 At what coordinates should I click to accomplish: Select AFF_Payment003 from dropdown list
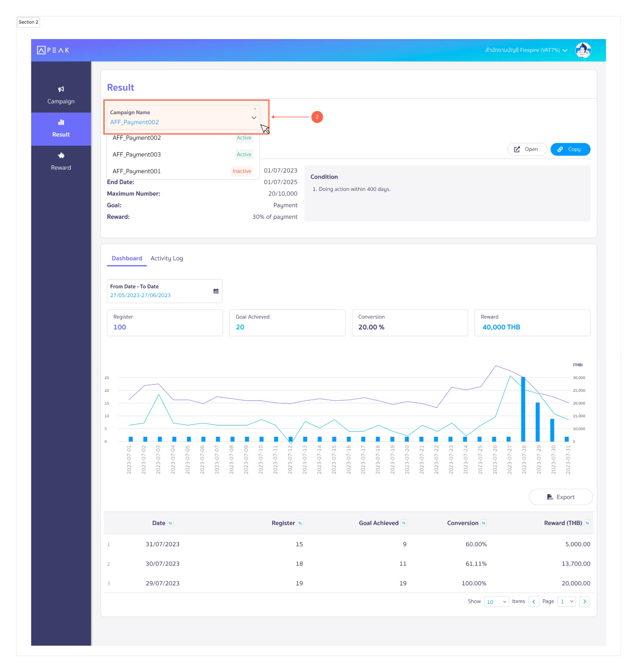pyautogui.click(x=183, y=155)
